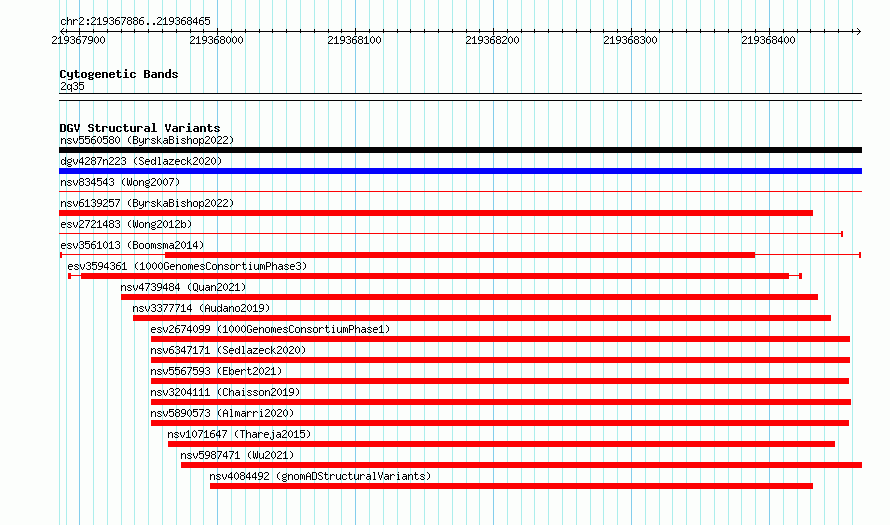This screenshot has width=890, height=525.
Task: Click ruler position 219368000
Action: (x=216, y=40)
